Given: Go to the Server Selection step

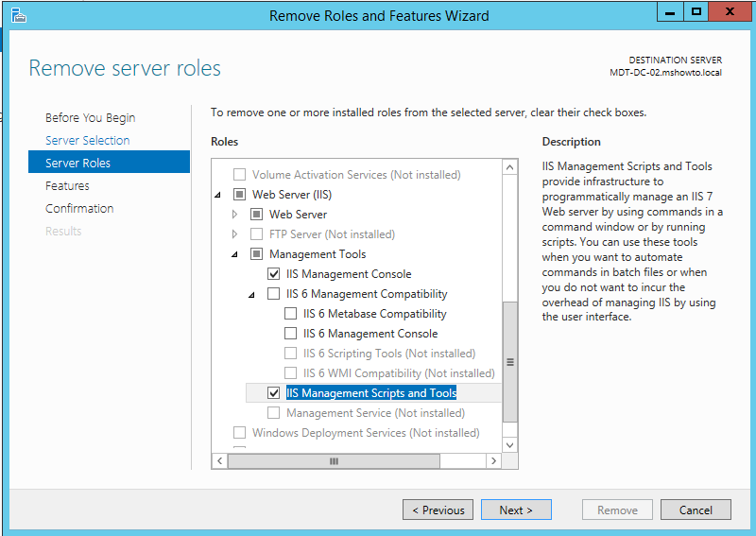Looking at the screenshot, I should pyautogui.click(x=87, y=141).
